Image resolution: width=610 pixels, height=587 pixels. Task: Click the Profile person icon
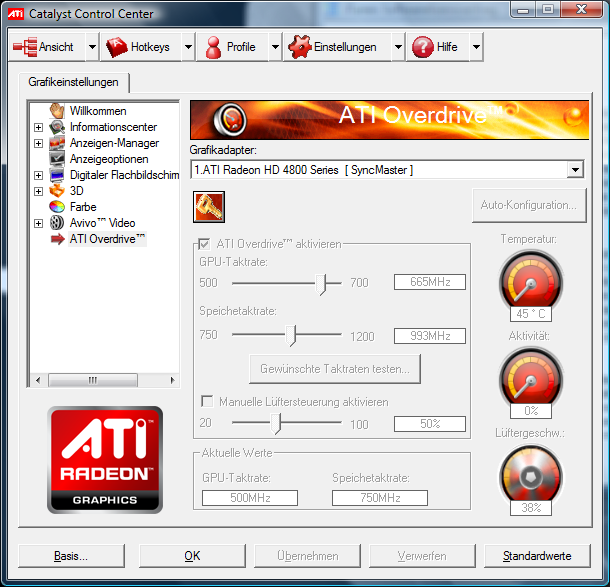(x=213, y=47)
